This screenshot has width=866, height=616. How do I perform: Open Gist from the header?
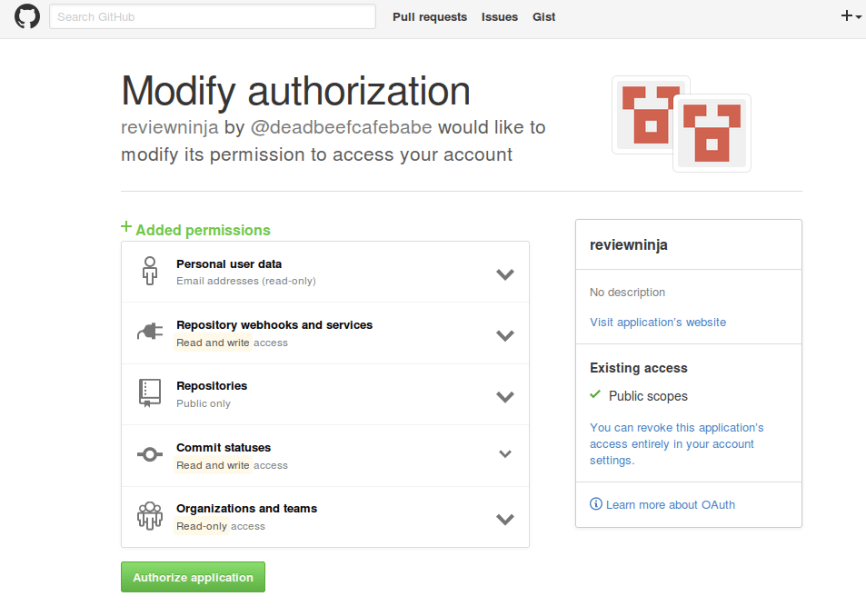(x=543, y=17)
